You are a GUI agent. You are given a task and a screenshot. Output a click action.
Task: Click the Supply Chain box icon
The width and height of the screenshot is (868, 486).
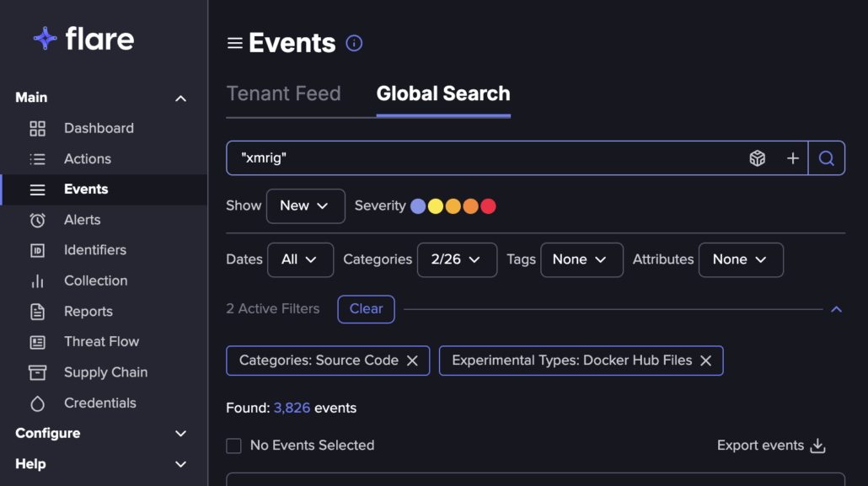pos(37,372)
